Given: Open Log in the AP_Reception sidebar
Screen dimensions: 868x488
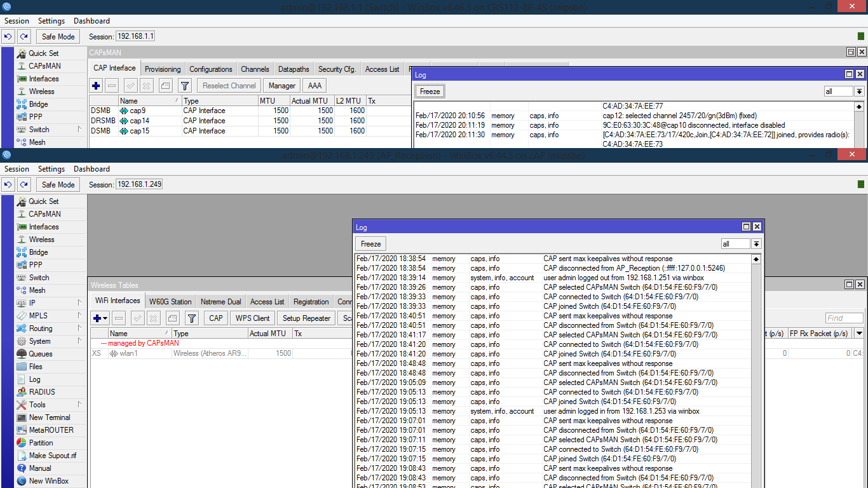Looking at the screenshot, I should 35,379.
